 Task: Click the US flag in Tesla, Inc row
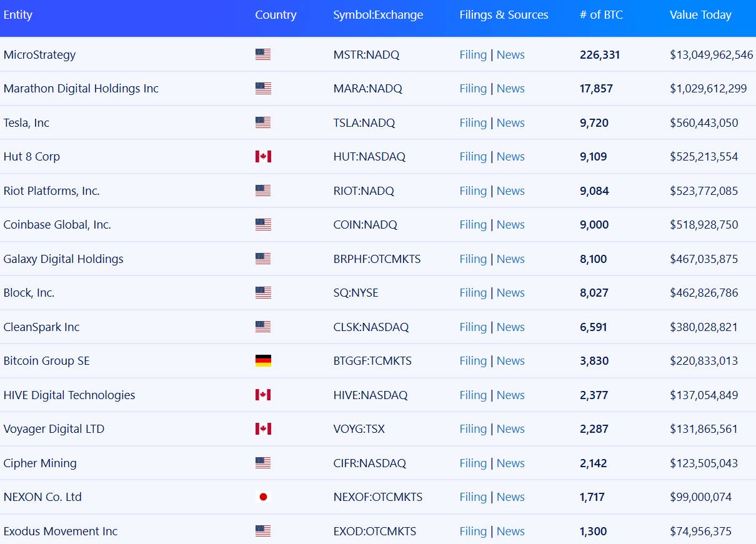(x=263, y=122)
